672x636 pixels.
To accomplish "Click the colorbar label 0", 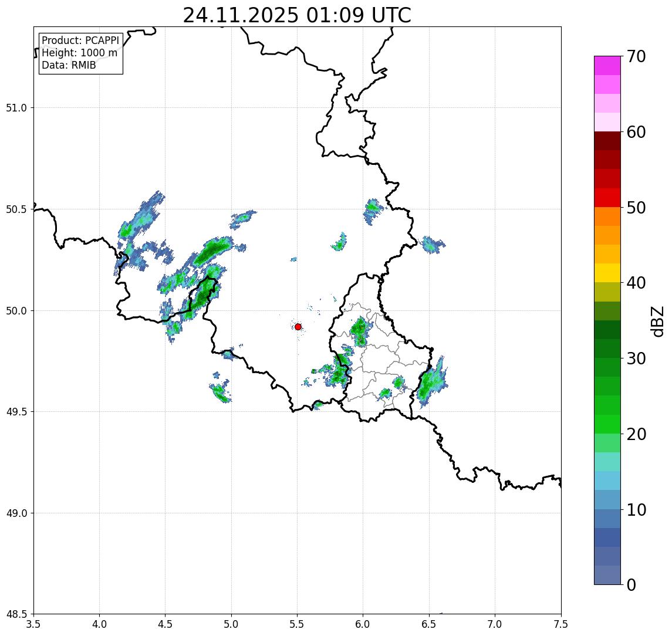I will 632,584.
